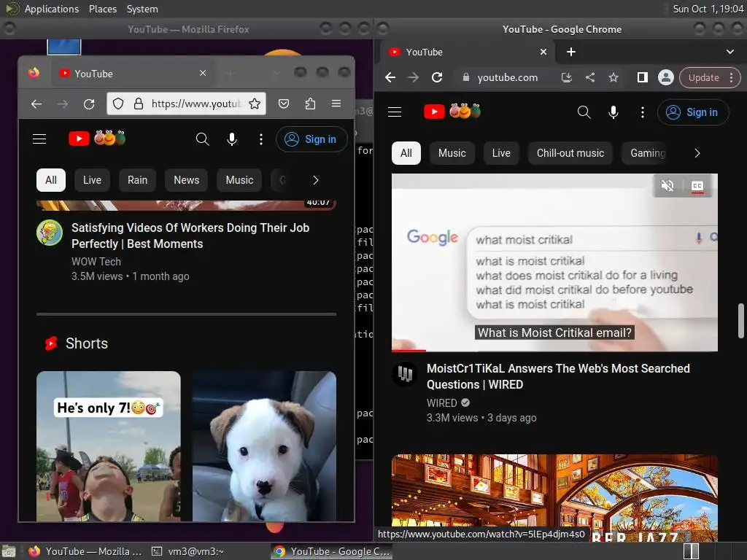Bookmark page with Chrome star icon
The image size is (747, 560).
[613, 77]
